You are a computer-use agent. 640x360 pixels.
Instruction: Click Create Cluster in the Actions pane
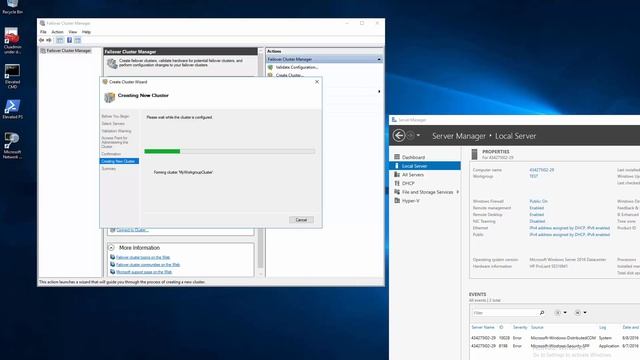point(289,75)
